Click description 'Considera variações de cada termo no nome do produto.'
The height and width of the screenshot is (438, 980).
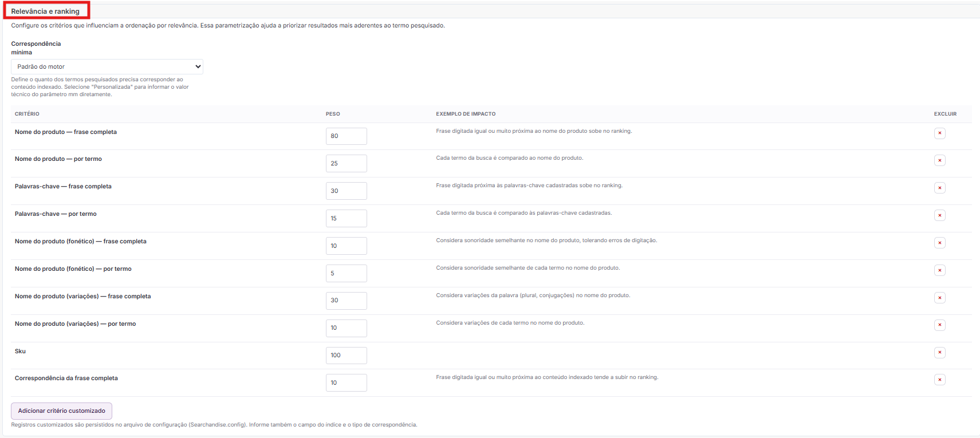coord(510,323)
